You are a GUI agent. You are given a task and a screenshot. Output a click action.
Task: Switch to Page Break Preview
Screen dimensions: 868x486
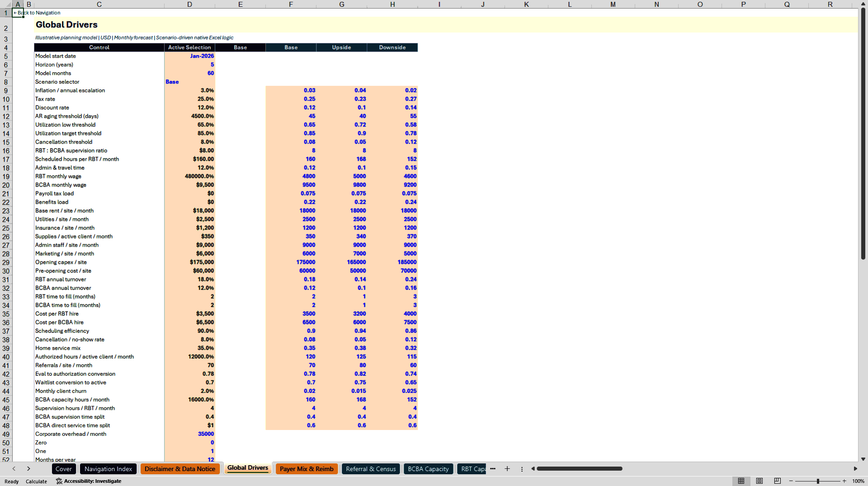coord(778,481)
